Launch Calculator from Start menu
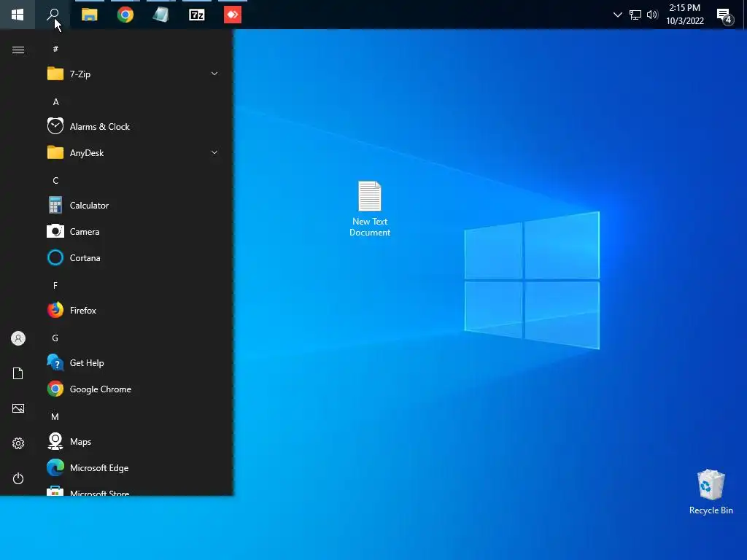The width and height of the screenshot is (747, 560). 133,205
